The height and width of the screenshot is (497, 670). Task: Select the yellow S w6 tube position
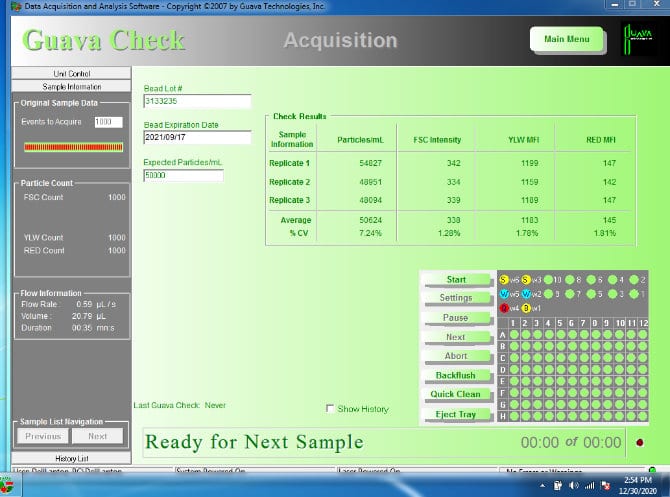pos(504,279)
